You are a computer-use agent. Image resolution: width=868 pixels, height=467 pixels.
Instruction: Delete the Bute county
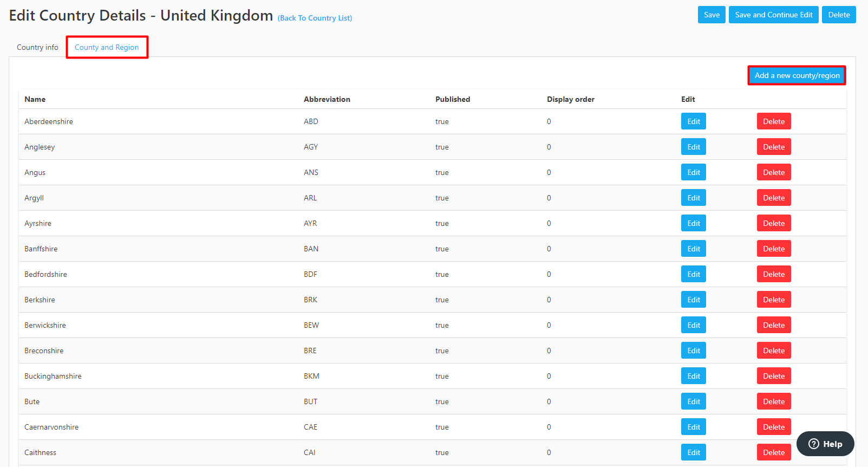click(x=773, y=401)
